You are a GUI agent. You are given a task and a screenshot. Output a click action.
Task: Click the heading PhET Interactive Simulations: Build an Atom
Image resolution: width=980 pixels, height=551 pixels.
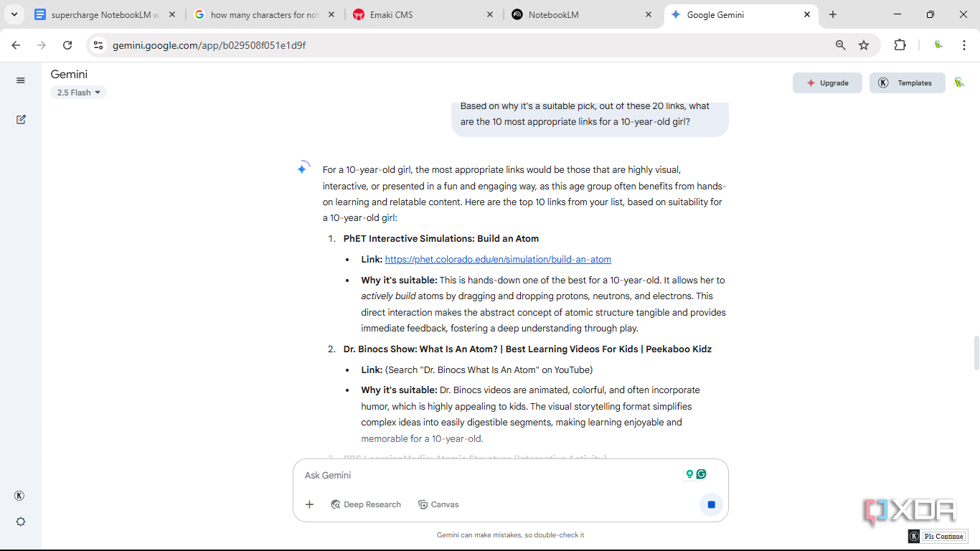coord(441,238)
